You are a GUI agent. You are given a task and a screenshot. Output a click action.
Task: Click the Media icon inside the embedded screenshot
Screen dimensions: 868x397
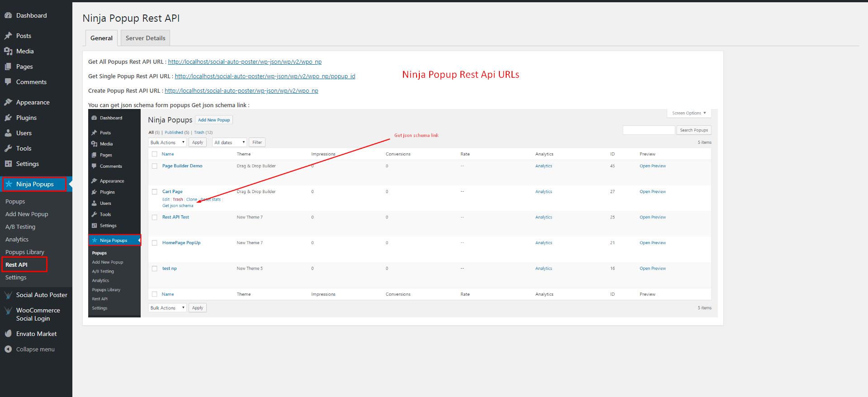click(x=94, y=144)
